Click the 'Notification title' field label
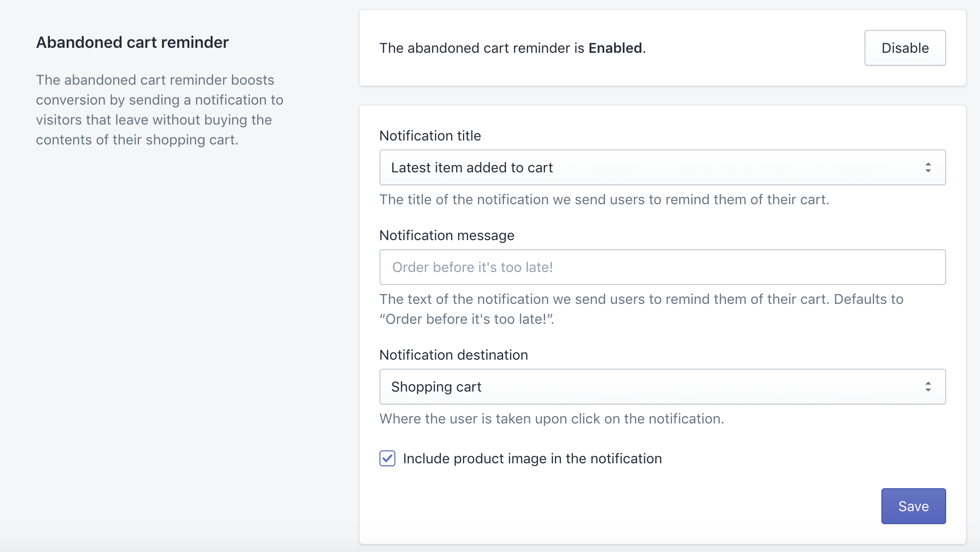This screenshot has height=552, width=980. [x=430, y=136]
